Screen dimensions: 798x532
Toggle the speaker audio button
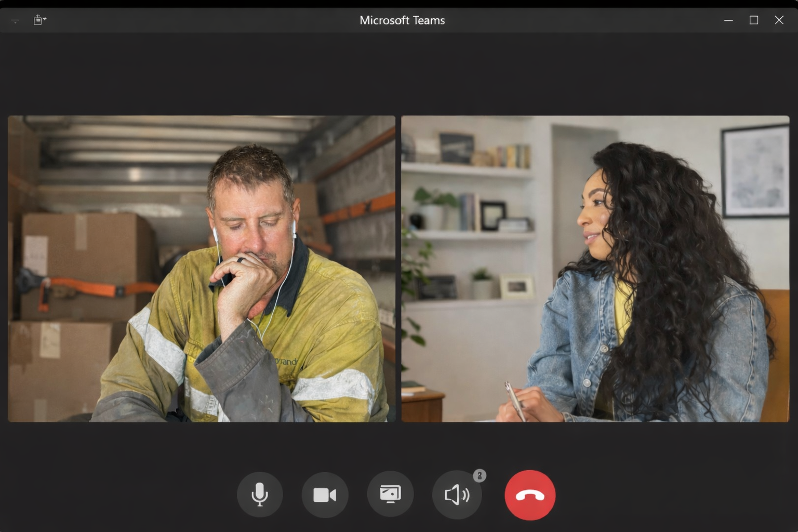click(x=457, y=495)
